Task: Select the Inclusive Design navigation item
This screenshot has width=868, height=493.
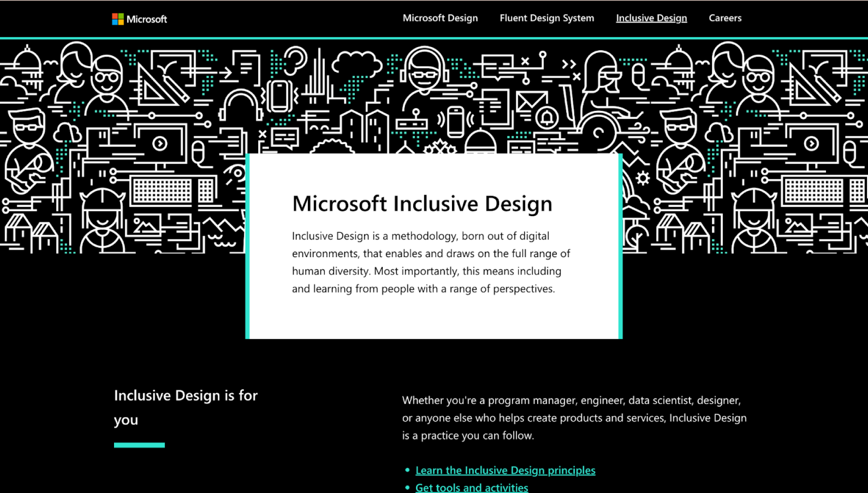Action: tap(651, 18)
